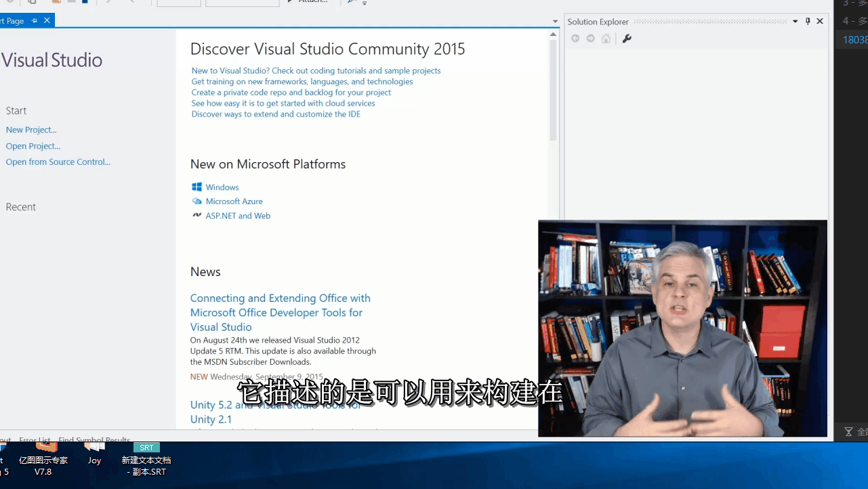The width and height of the screenshot is (868, 489).
Task: Click the Find in Files toolbar icon
Action: coord(352,2)
